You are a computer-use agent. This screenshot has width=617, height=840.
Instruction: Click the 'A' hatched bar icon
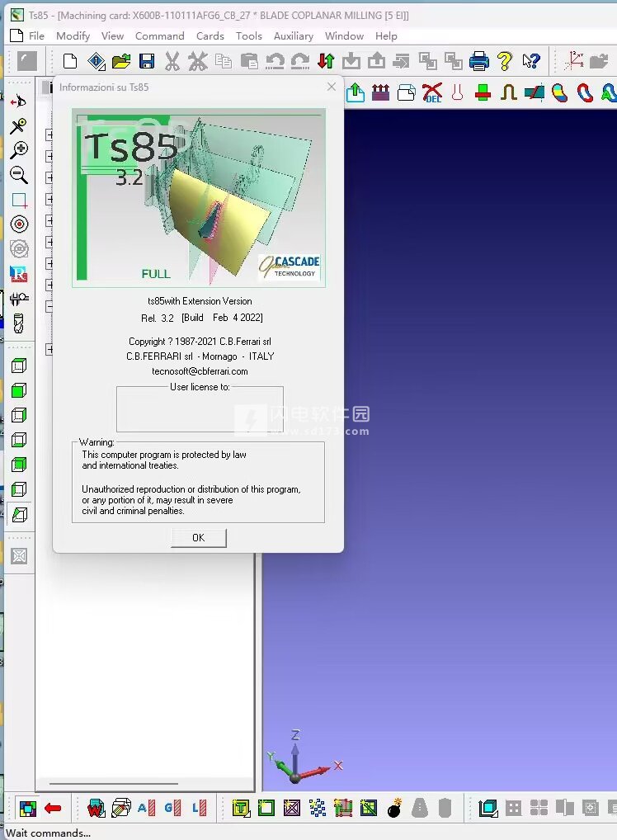147,808
